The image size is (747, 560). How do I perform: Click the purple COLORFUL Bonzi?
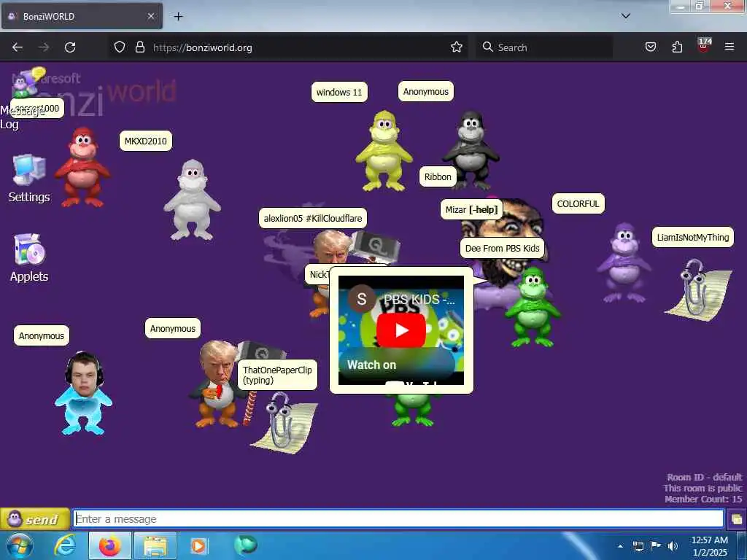click(x=624, y=262)
